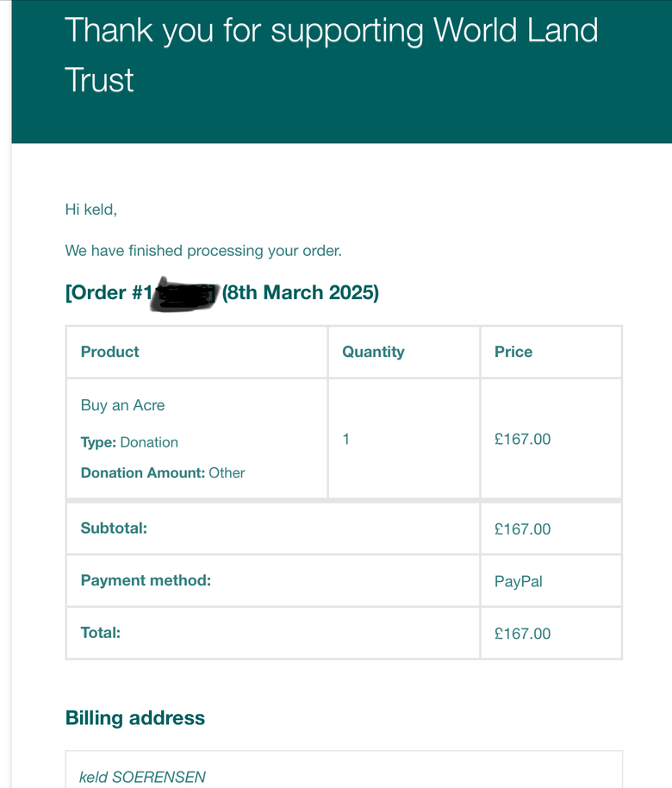The height and width of the screenshot is (788, 672).
Task: Click the Quantity column header
Action: (373, 352)
